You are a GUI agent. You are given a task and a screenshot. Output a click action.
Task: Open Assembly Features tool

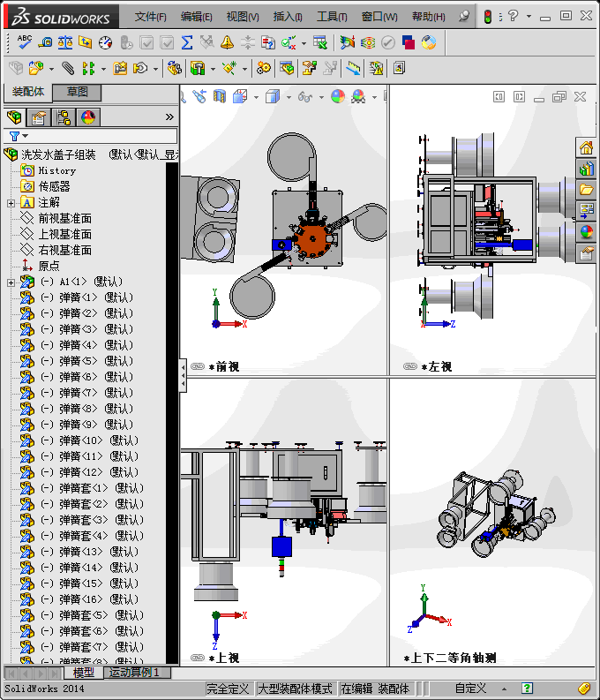click(x=198, y=68)
